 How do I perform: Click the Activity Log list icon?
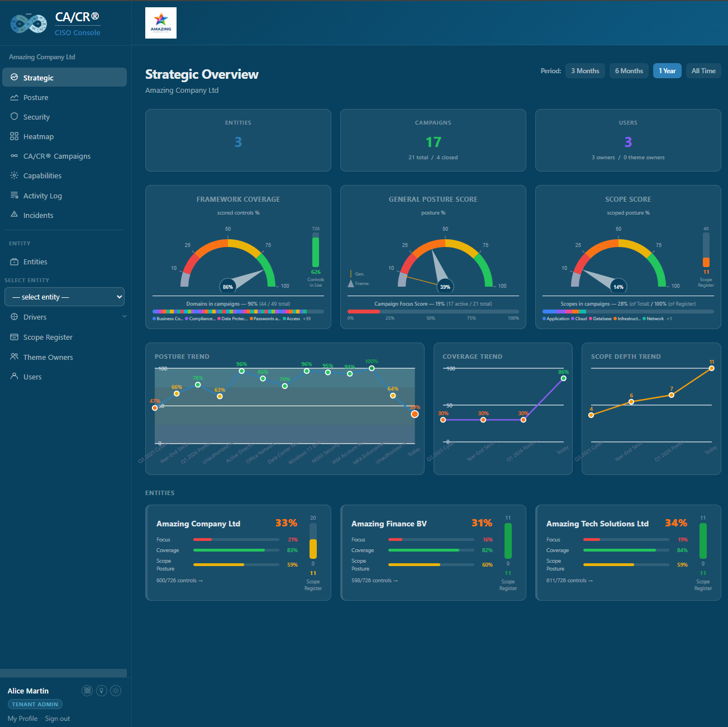(15, 195)
